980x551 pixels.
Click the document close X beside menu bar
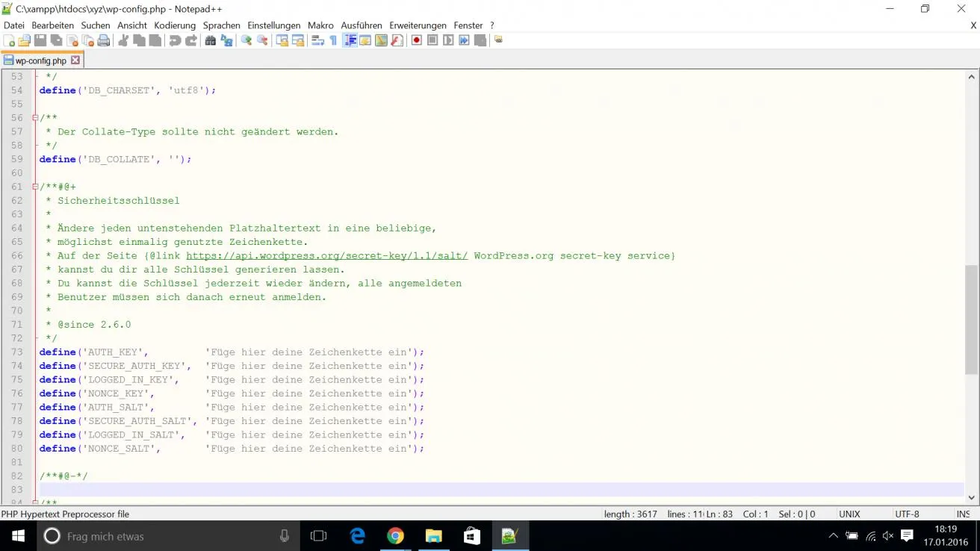(973, 25)
